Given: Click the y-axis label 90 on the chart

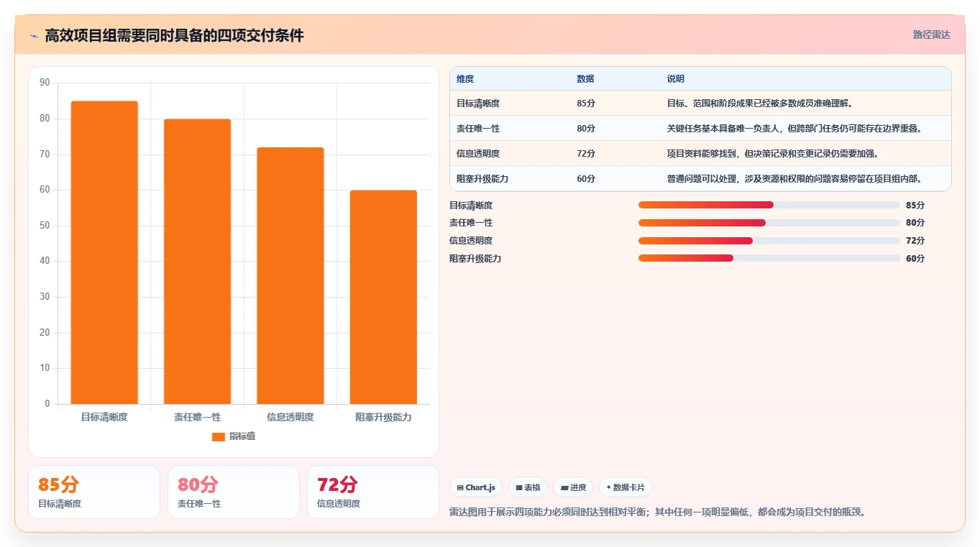Looking at the screenshot, I should coord(45,83).
